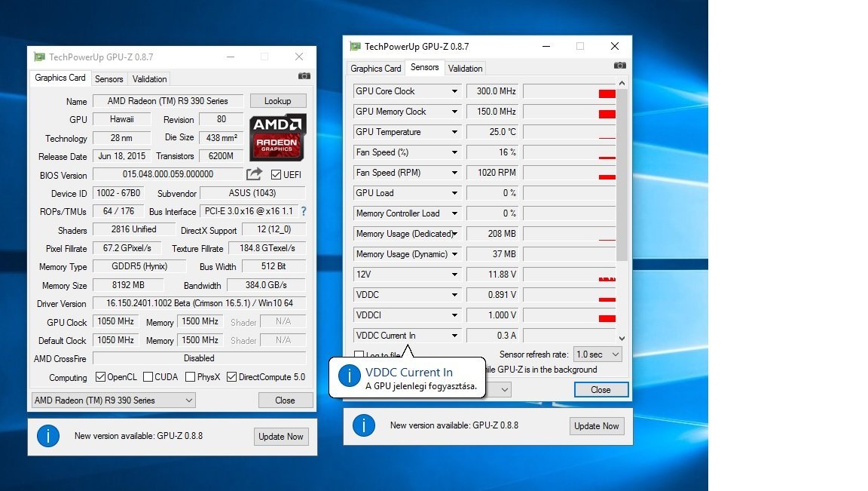Switch to Sensors tab in left window
Screen dimensions: 868x491
[108, 78]
